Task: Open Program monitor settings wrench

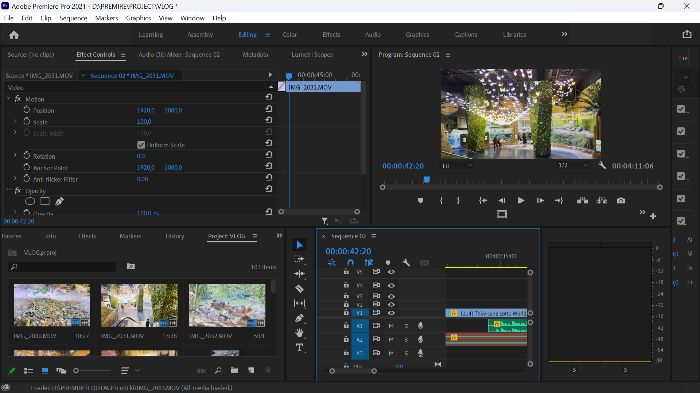Action: [602, 165]
